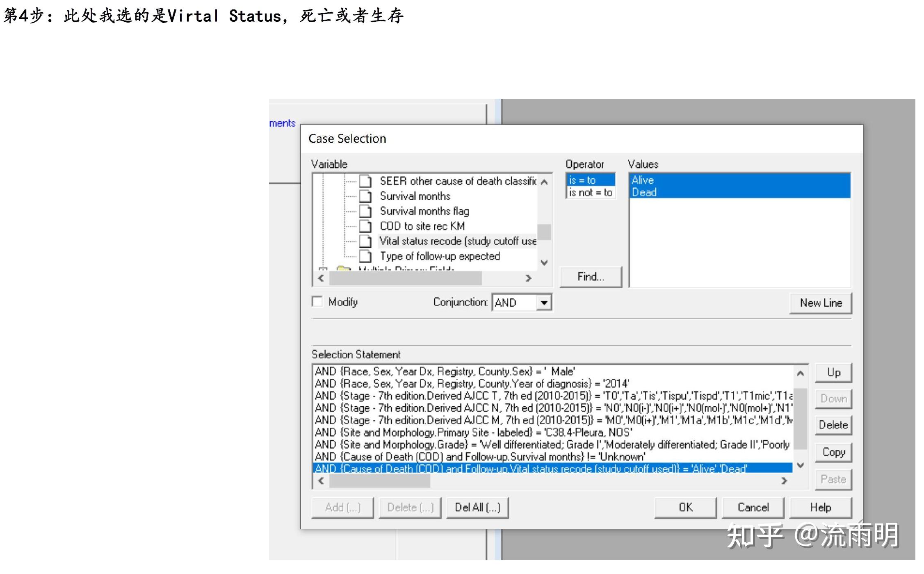Viewport: 924px width, 574px height.
Task: Click the COD to site rec KM icon
Action: [365, 226]
